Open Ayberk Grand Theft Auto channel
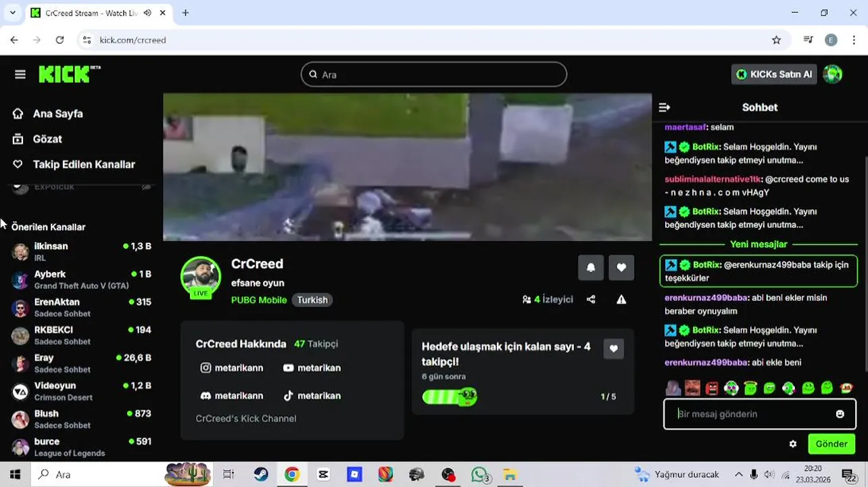868x487 pixels. click(82, 279)
